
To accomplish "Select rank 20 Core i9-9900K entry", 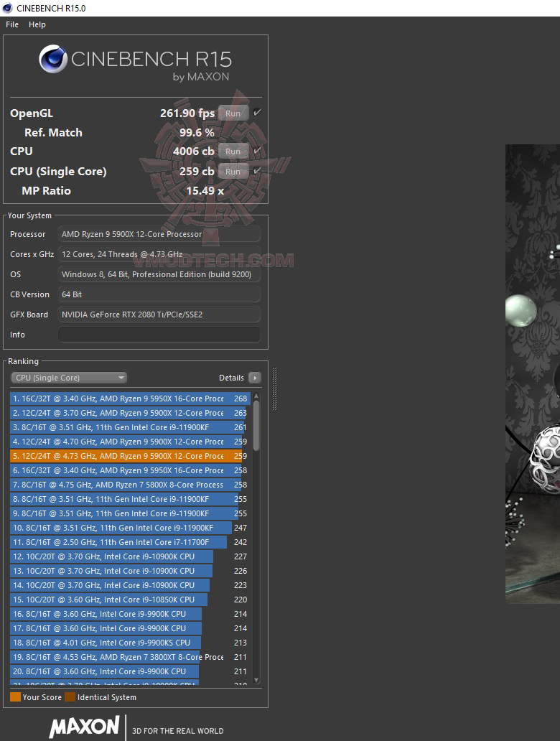I will [x=130, y=671].
